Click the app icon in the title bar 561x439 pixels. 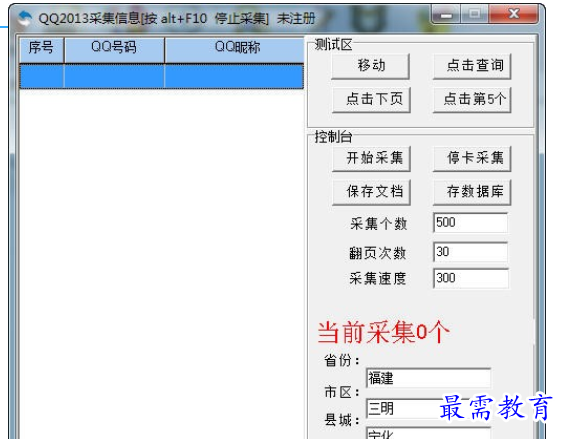(x=25, y=18)
